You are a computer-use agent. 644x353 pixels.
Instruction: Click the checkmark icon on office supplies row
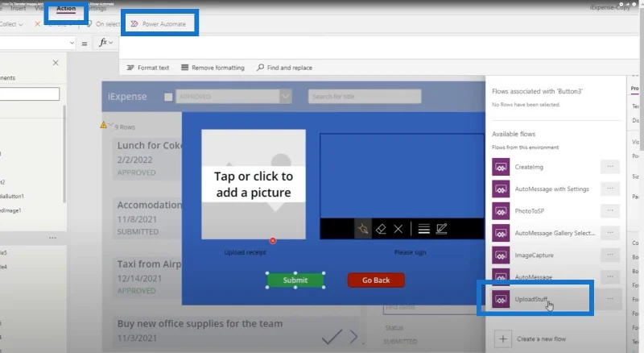pyautogui.click(x=332, y=337)
